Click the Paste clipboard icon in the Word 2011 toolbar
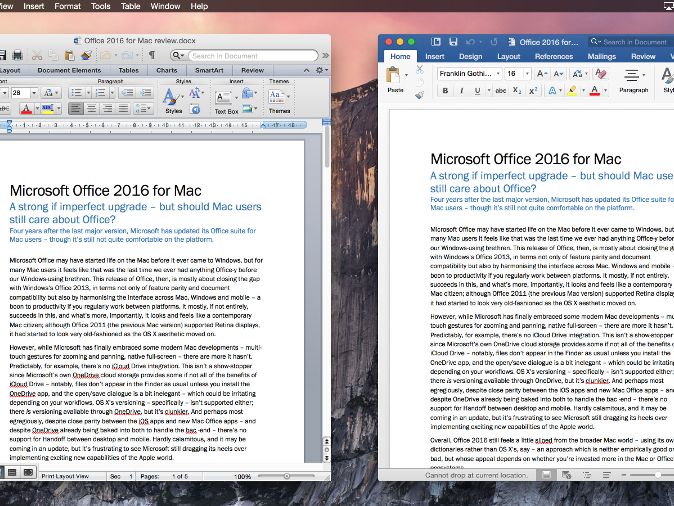Viewport: 674px width, 506px height. tap(69, 55)
